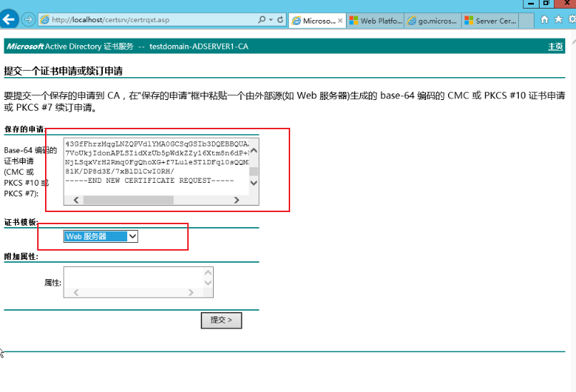Click up arrow in 属性 field scrollbar
The image size is (576, 392).
pos(208,272)
